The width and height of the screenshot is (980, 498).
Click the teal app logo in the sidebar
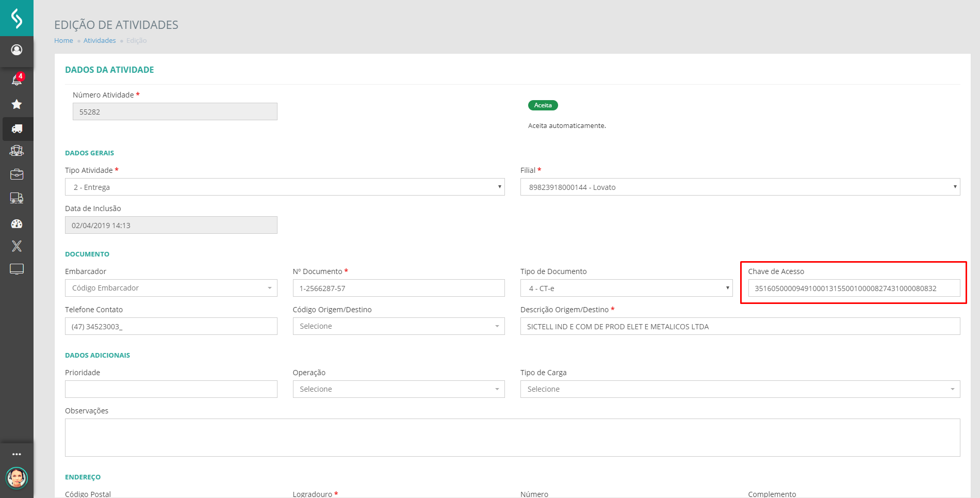(x=17, y=18)
